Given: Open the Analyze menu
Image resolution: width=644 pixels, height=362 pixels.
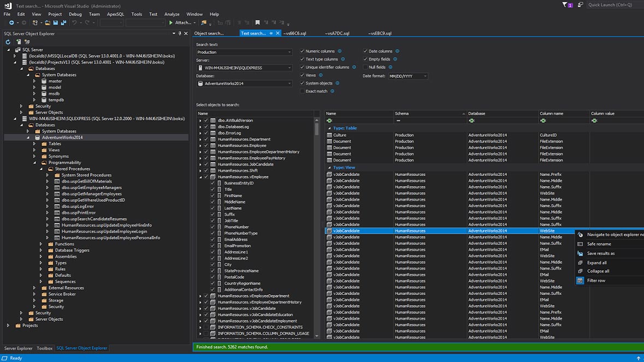Looking at the screenshot, I should coord(172,14).
